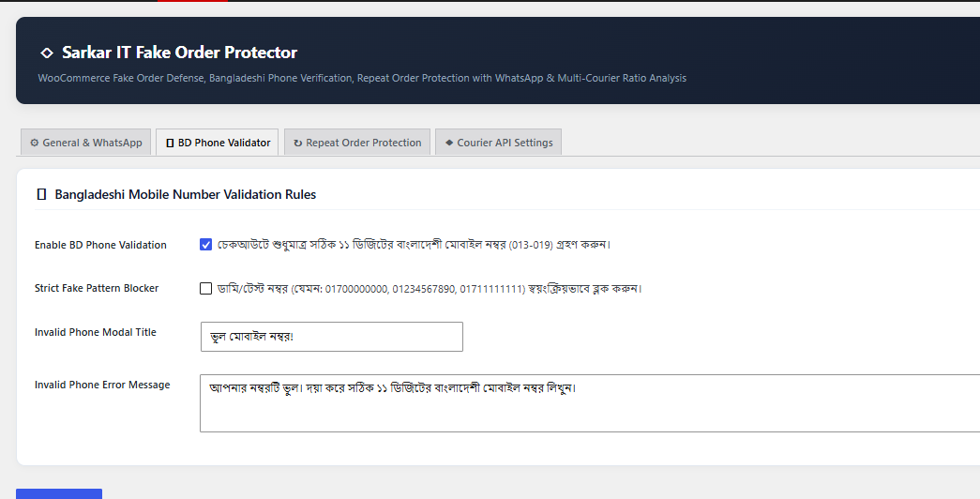The height and width of the screenshot is (499, 980).
Task: Click the Strict Fake Pattern Blocker label
Action: coord(97,288)
